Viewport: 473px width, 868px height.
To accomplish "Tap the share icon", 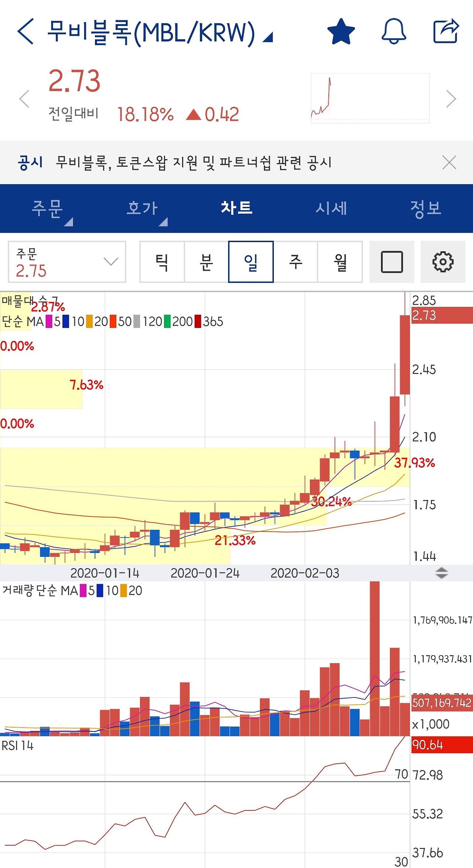I will (x=446, y=31).
